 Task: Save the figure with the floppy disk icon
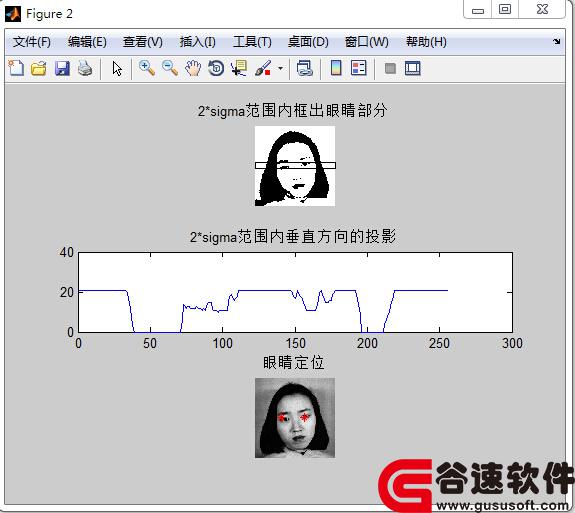62,68
